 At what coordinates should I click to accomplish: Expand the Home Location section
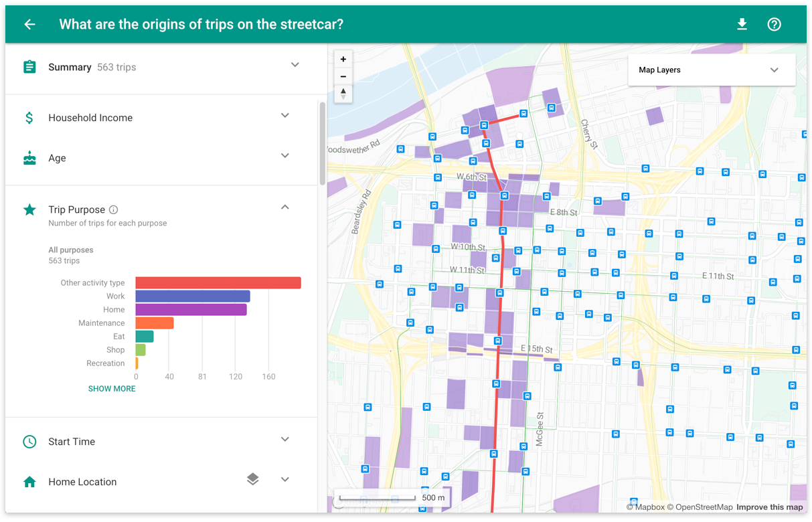click(x=285, y=479)
